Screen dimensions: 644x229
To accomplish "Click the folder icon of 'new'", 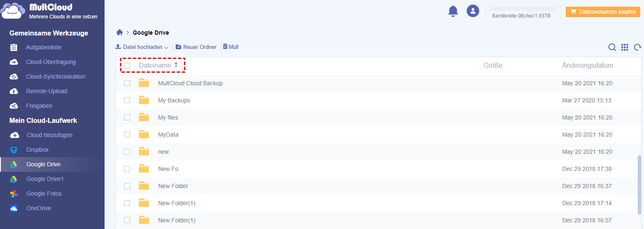I will (x=144, y=151).
